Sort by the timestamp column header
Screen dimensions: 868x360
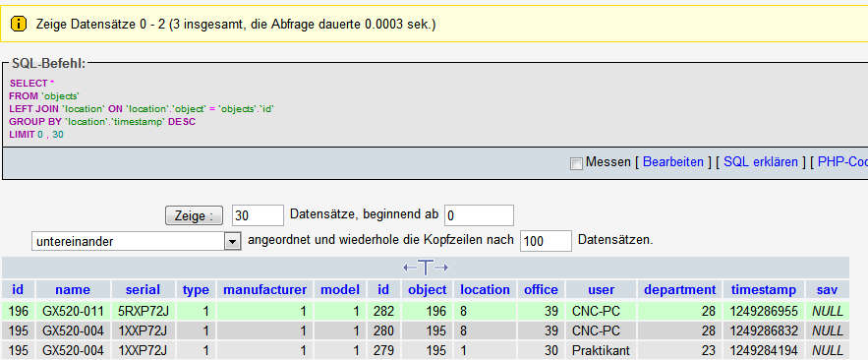764,289
